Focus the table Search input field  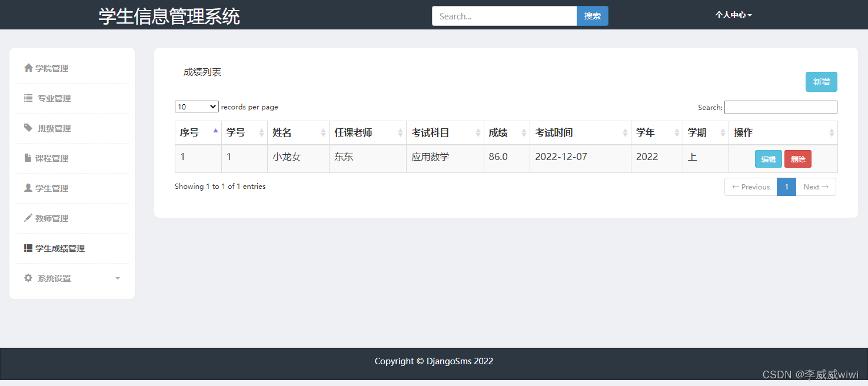780,107
